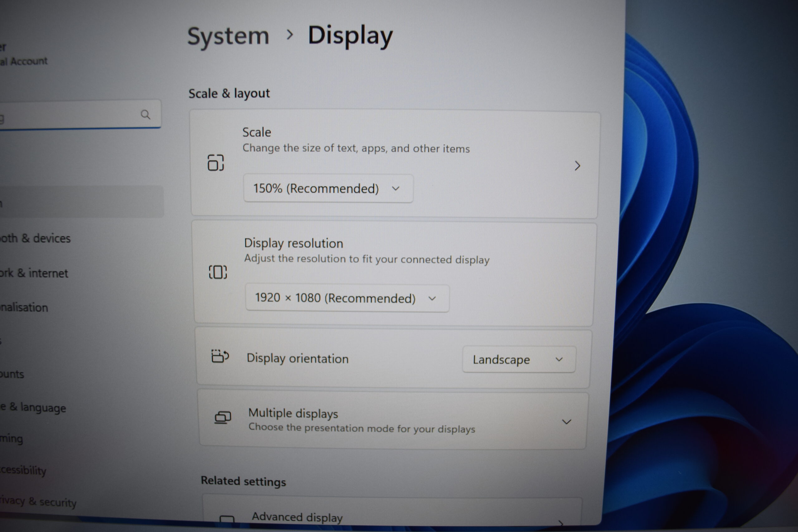The height and width of the screenshot is (532, 798).
Task: Click the search magnifier icon
Action: (145, 115)
